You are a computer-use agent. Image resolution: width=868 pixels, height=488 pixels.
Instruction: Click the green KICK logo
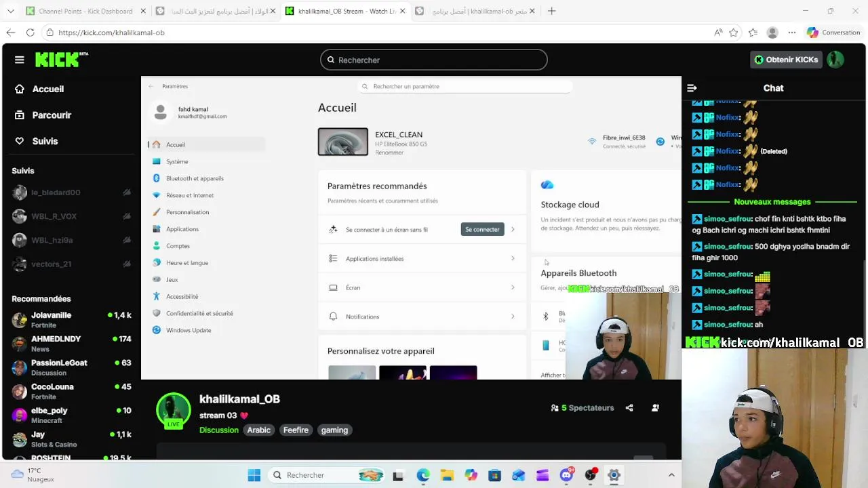pos(61,60)
